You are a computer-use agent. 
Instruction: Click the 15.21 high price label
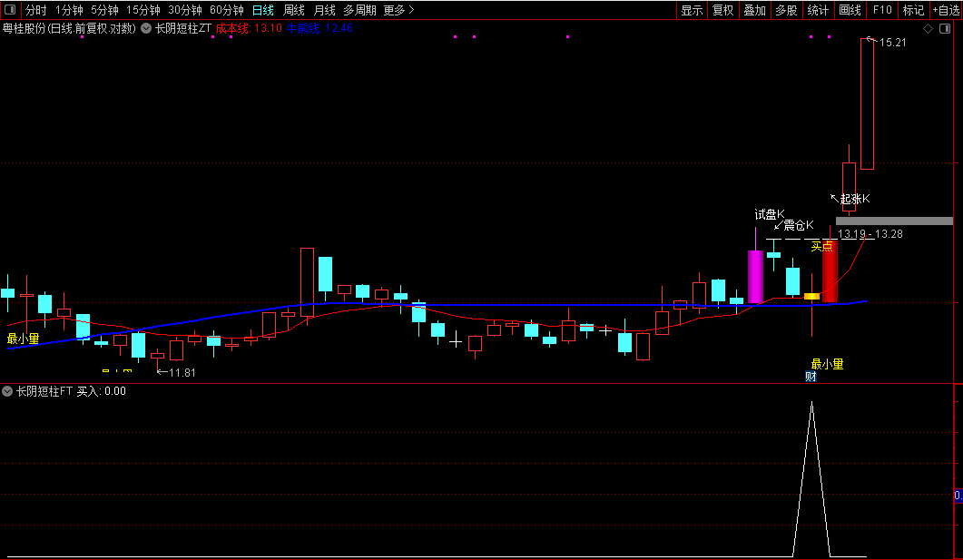coord(892,43)
